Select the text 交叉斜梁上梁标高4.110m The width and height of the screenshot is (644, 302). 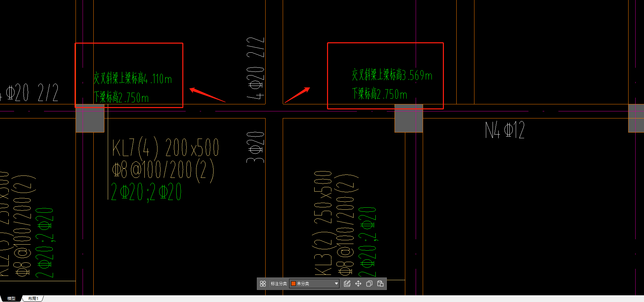point(133,78)
